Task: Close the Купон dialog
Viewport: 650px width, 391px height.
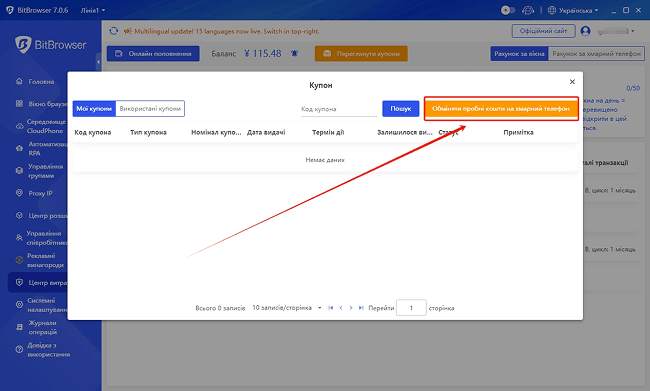Action: [x=572, y=82]
